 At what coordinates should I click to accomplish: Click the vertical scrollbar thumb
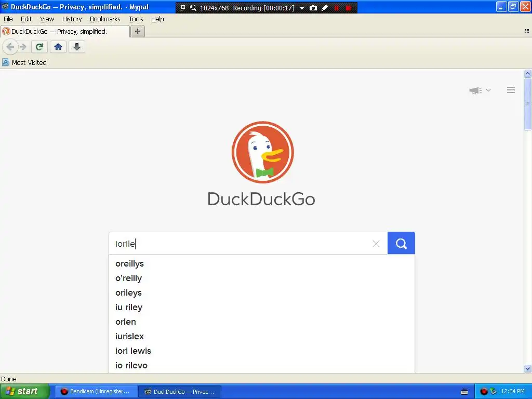tap(527, 104)
